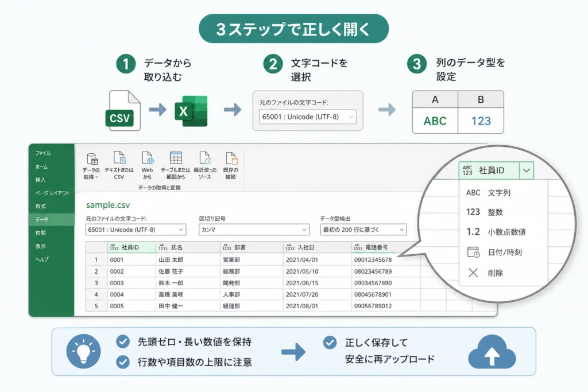Click the check icon beside 先頭ゼロ・長い数値を保持
This screenshot has height=392, width=588.
click(x=123, y=341)
